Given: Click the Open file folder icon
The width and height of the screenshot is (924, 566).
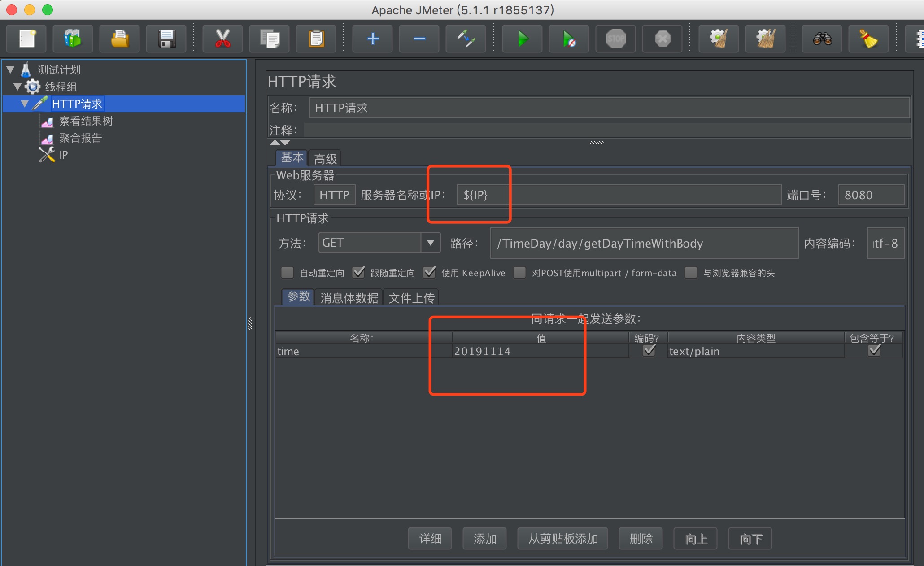Looking at the screenshot, I should tap(119, 39).
